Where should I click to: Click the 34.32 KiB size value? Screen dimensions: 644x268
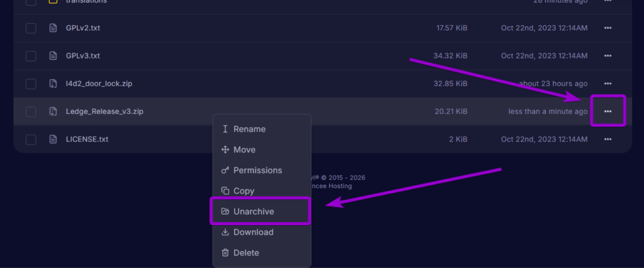(x=450, y=56)
